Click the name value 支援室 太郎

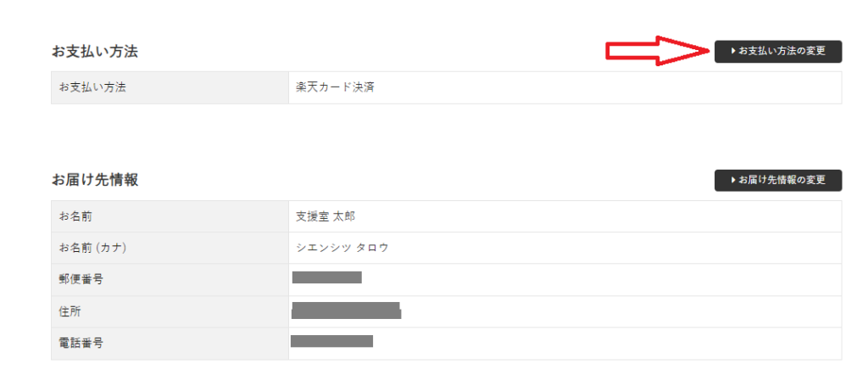pyautogui.click(x=325, y=216)
